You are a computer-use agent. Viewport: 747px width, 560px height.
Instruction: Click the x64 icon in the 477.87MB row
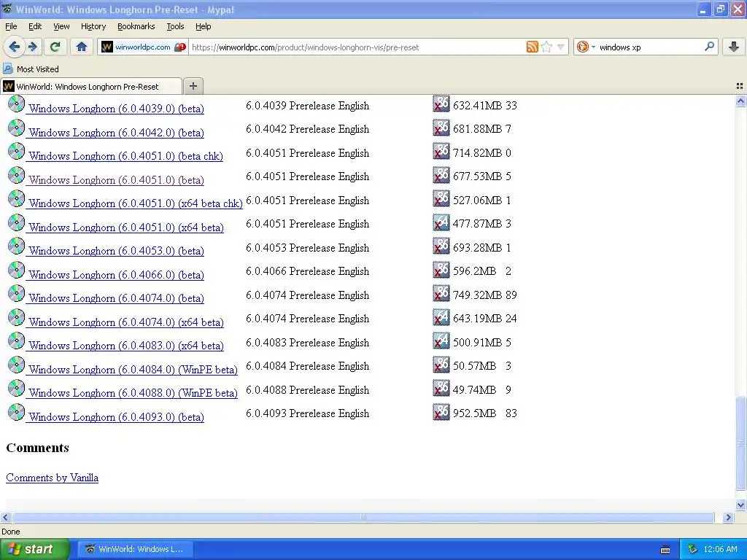[441, 222]
